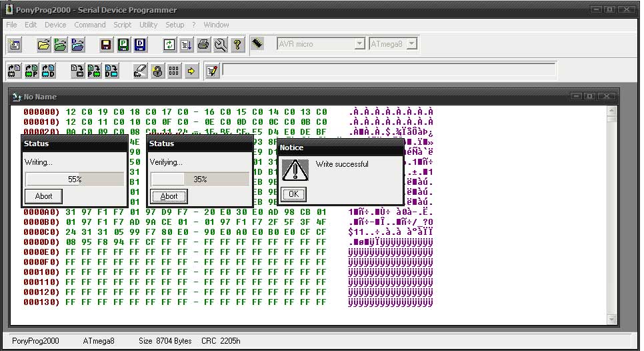This screenshot has height=351, width=644.
Task: Click 'Write successful' message text
Action: 342,164
